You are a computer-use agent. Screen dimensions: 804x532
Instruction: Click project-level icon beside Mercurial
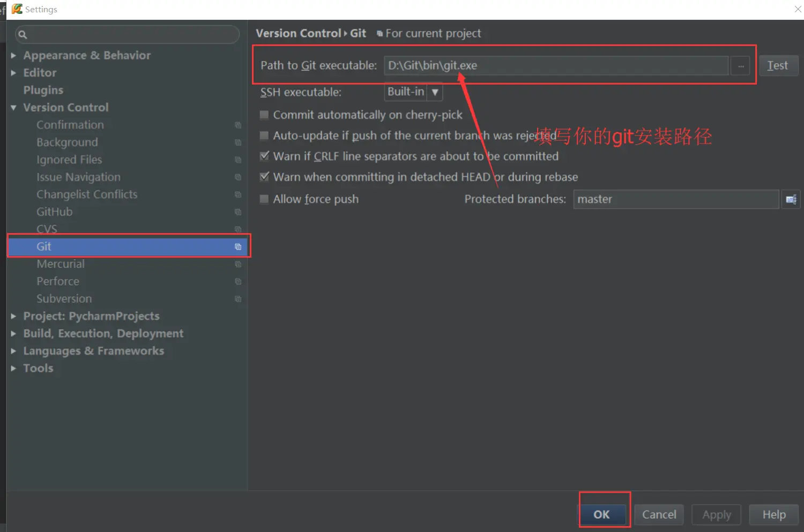coord(238,264)
